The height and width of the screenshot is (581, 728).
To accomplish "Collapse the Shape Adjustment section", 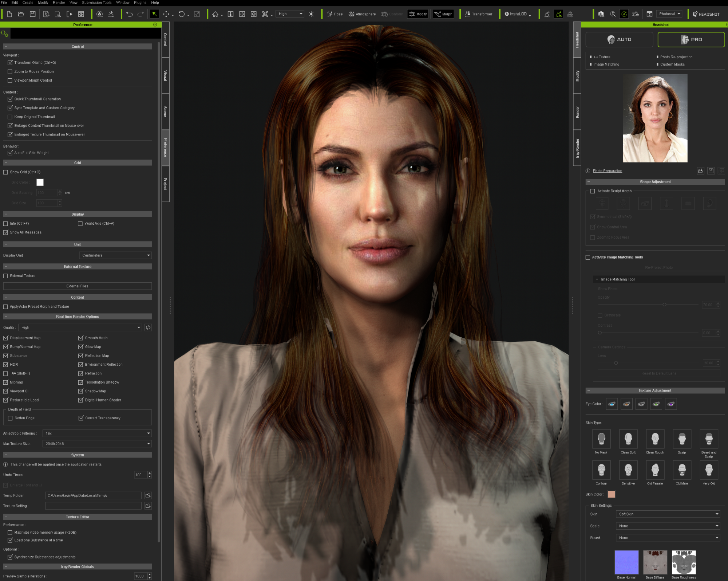I will tap(589, 181).
